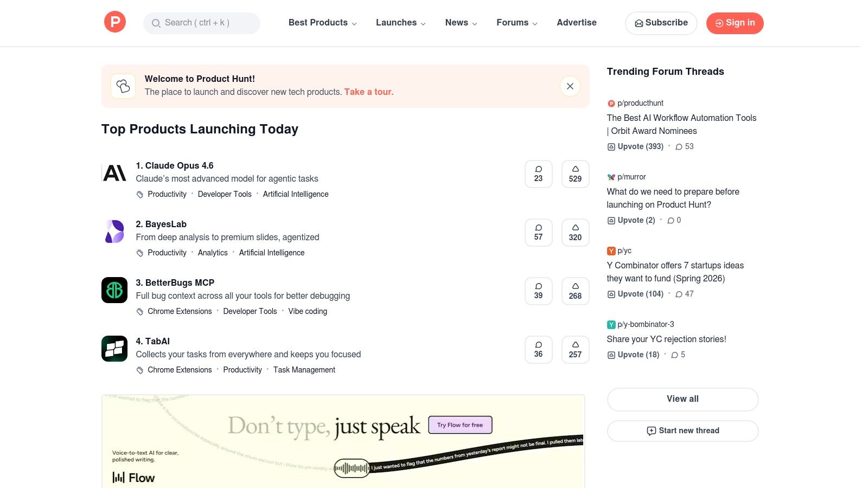Go to Product Hunt home logo
Screen dimensions: 868x488
coord(115,22)
